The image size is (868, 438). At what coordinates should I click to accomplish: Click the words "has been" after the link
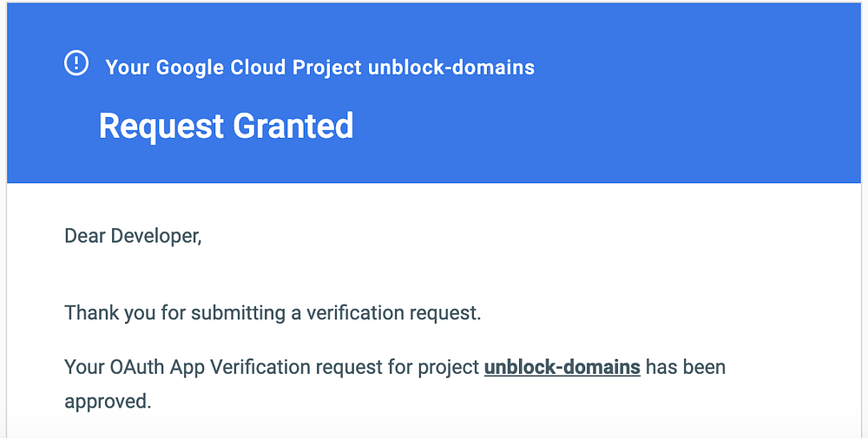686,367
